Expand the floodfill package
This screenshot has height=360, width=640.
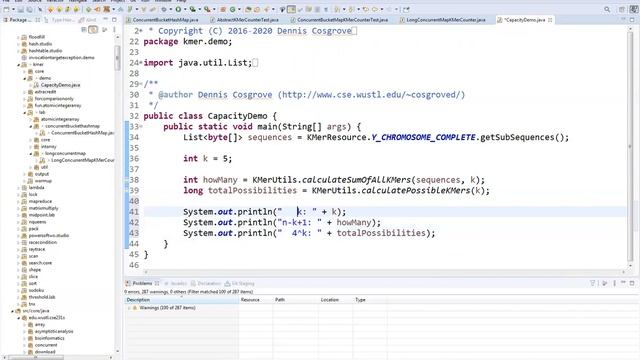18,37
